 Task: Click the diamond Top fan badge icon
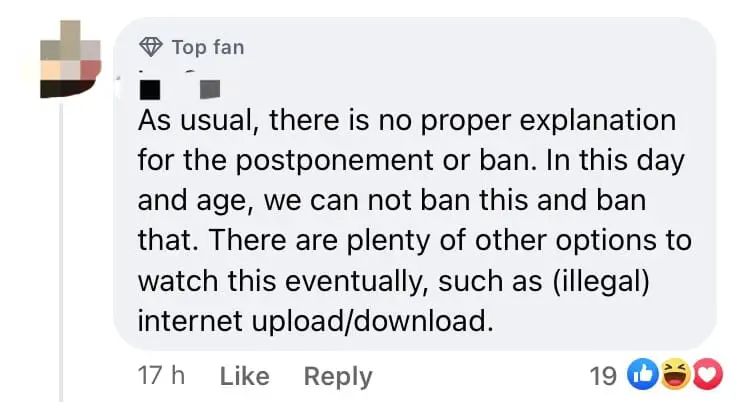pyautogui.click(x=151, y=47)
